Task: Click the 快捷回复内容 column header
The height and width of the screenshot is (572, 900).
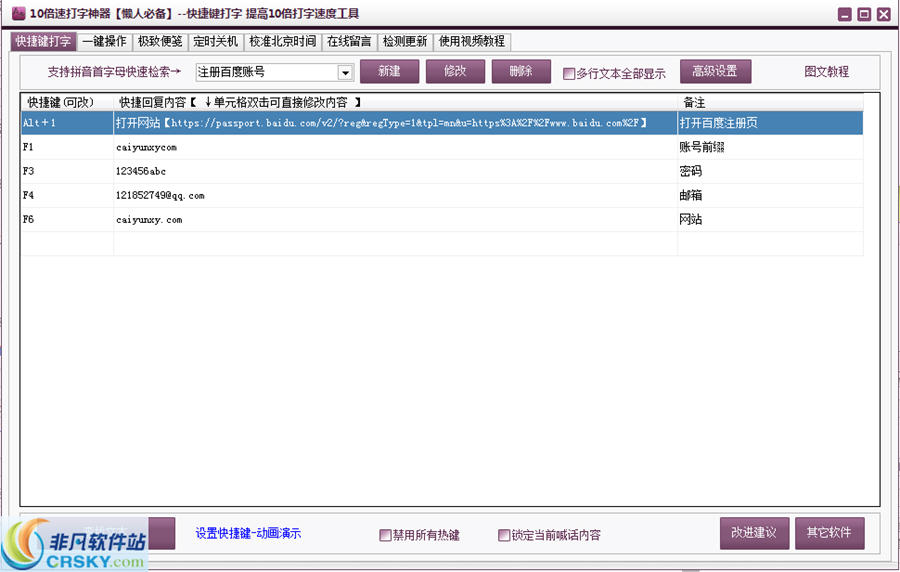Action: point(395,102)
